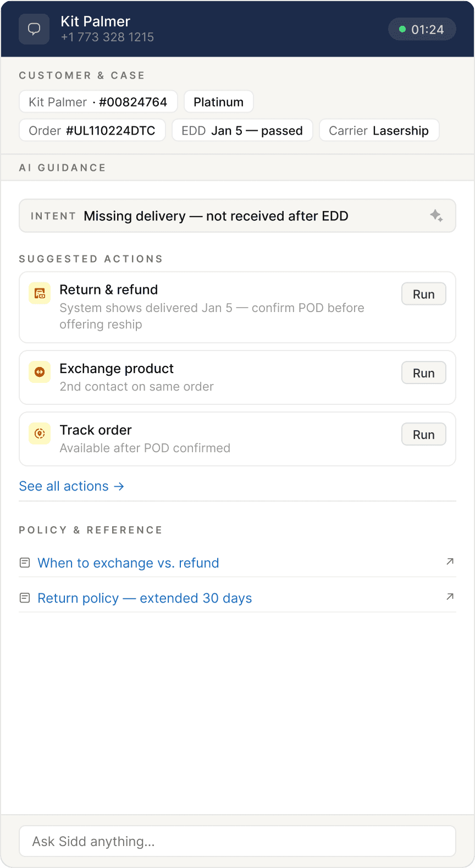Run the Exchange product action
This screenshot has height=868, width=475.
(x=423, y=373)
